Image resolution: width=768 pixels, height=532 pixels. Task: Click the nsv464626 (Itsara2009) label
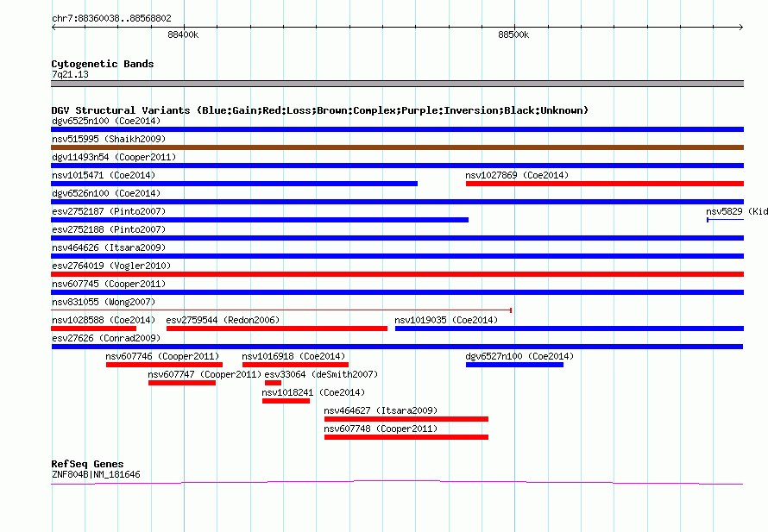pos(109,247)
